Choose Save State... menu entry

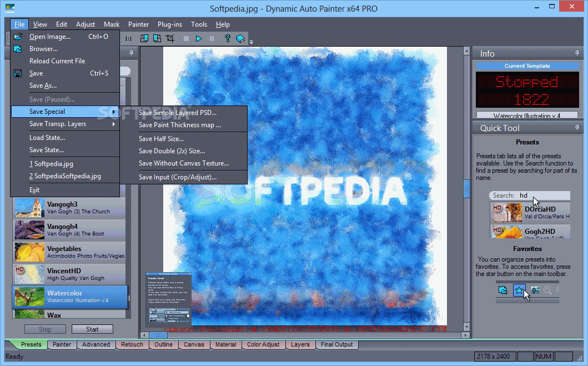click(66, 149)
